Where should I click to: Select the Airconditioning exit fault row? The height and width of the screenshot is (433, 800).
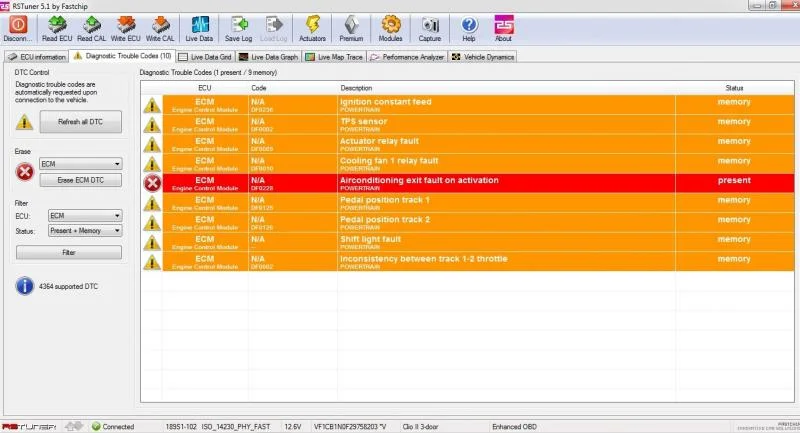pyautogui.click(x=468, y=183)
